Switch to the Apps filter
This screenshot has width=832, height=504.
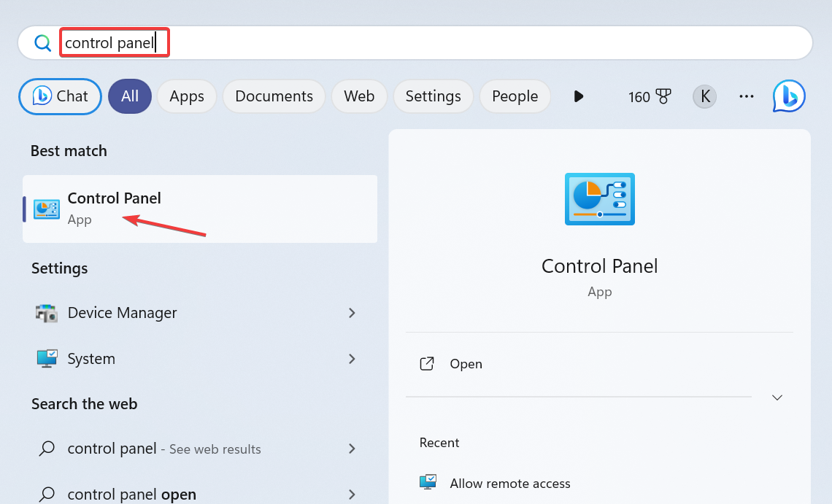187,96
